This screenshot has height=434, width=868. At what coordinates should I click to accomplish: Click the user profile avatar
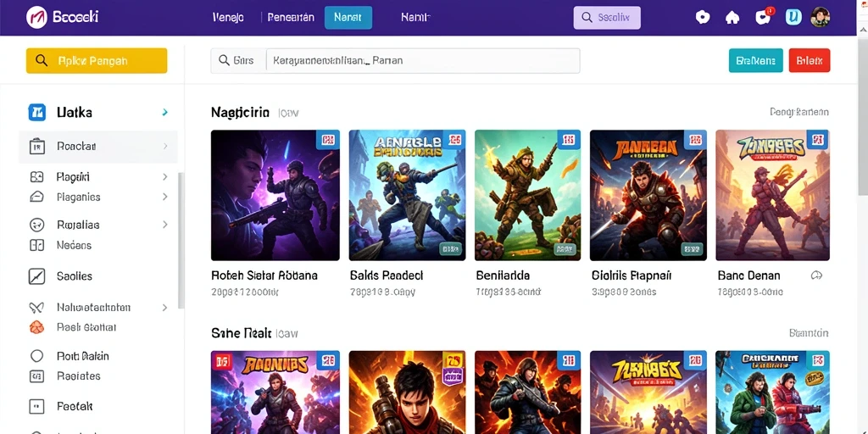click(x=820, y=18)
